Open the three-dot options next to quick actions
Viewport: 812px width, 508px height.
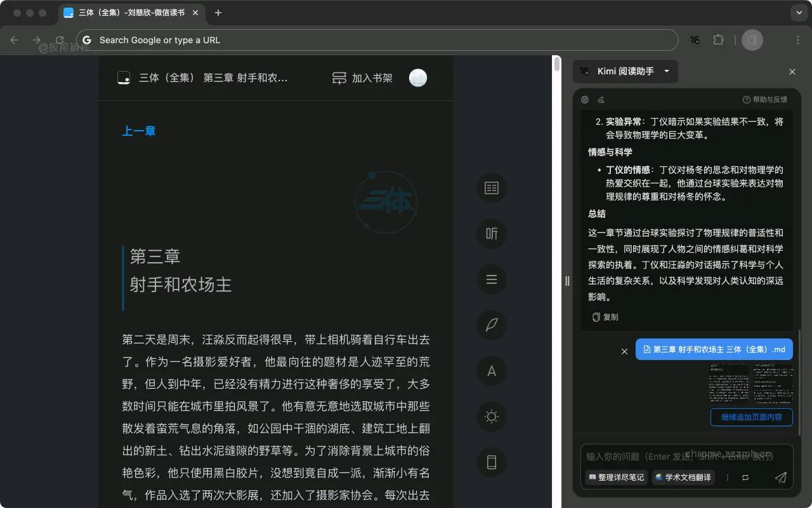point(728,478)
